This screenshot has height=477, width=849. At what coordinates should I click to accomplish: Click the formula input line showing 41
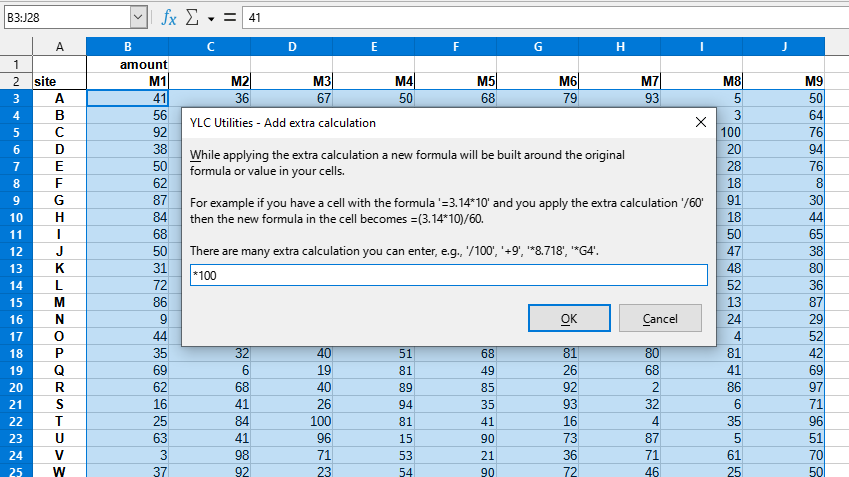tap(546, 18)
